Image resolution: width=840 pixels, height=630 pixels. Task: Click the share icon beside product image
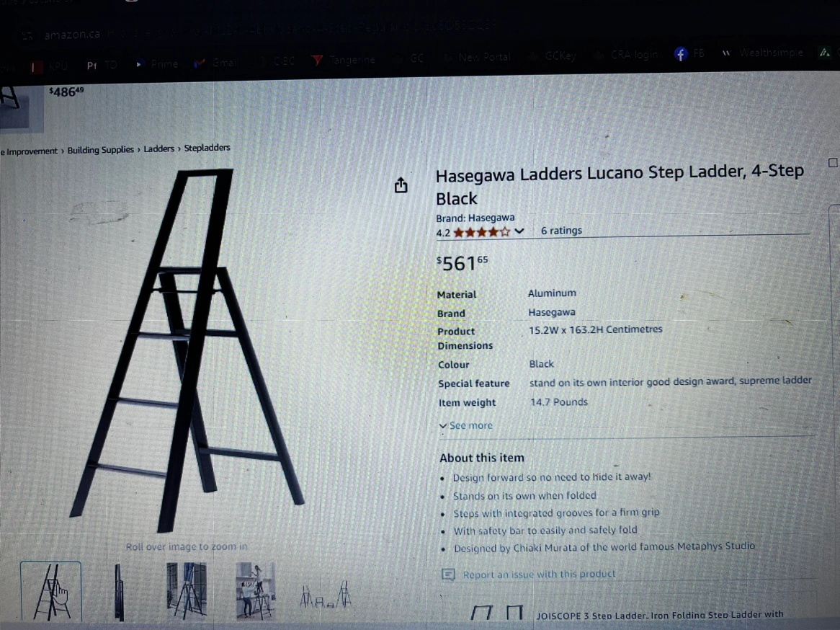click(401, 185)
